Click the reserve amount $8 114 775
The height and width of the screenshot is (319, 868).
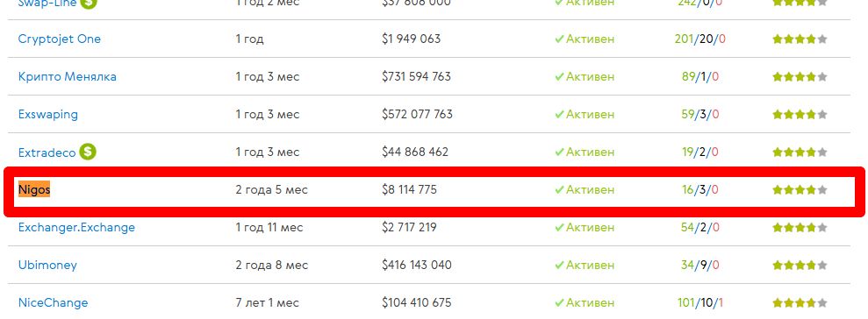click(409, 189)
